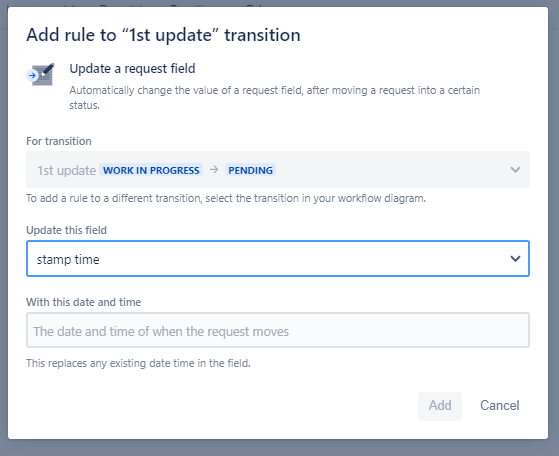Click the replaces existing date time note
The width and height of the screenshot is (559, 456).
pos(138,363)
